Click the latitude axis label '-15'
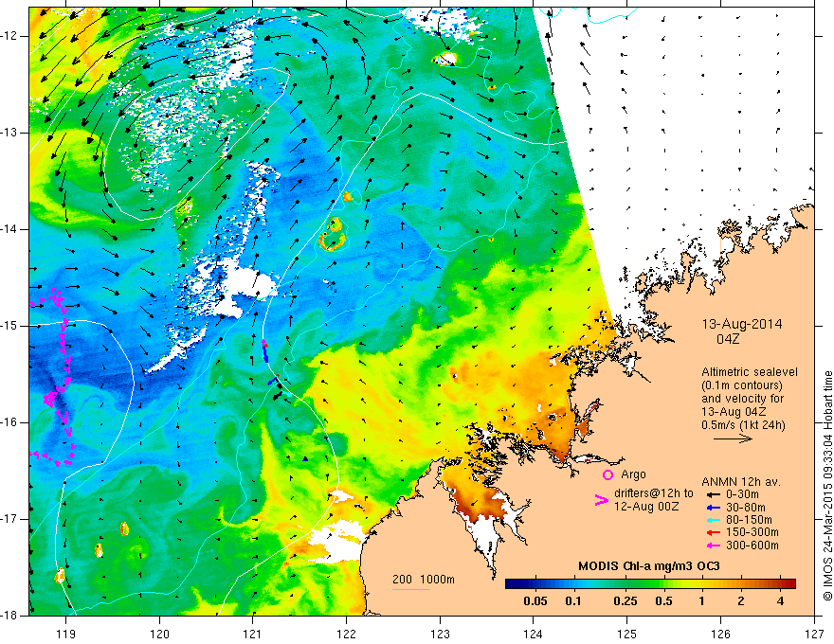The width and height of the screenshot is (834, 644). point(10,325)
